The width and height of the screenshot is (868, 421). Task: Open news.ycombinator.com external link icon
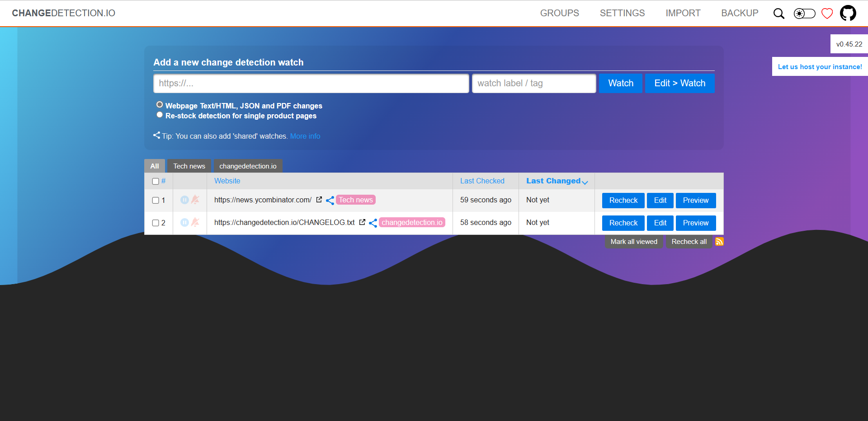(x=319, y=200)
